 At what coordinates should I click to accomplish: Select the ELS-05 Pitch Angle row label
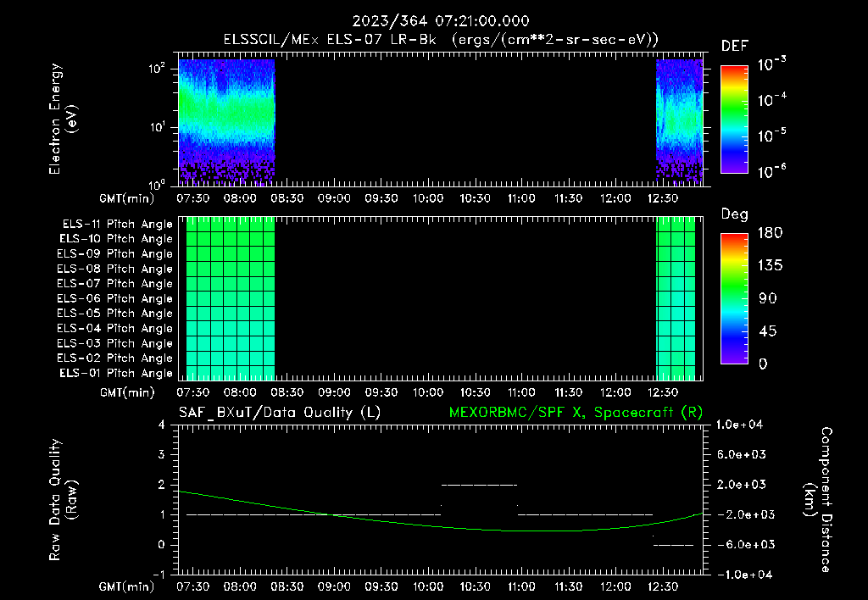click(115, 314)
